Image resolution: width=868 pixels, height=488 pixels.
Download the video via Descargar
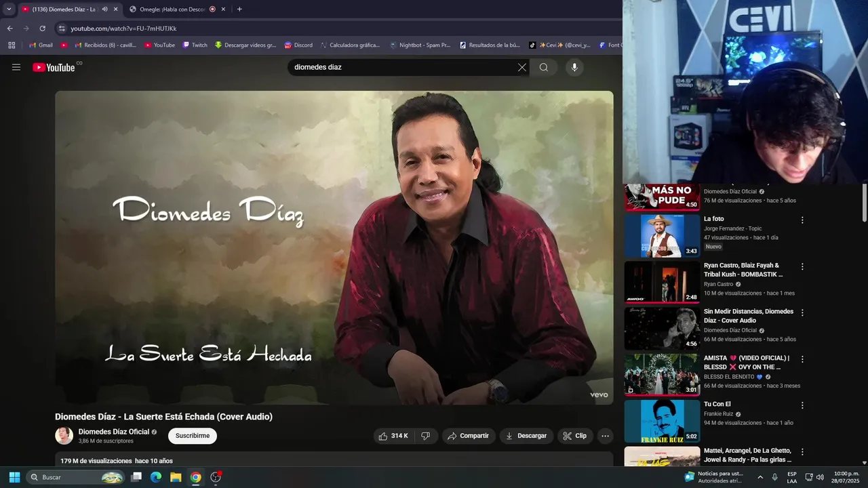[527, 436]
